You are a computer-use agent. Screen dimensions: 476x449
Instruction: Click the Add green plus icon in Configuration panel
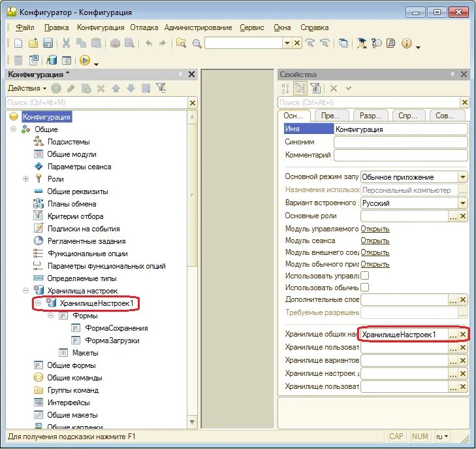tap(56, 88)
